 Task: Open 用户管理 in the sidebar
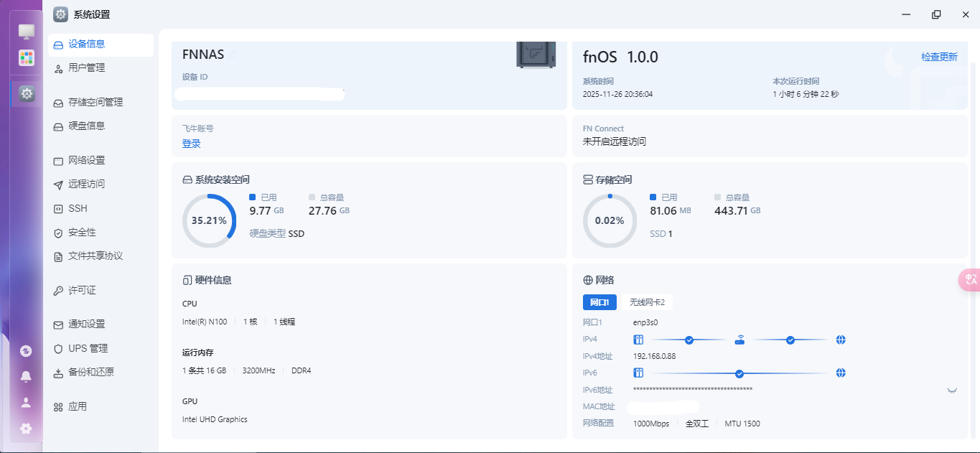(x=101, y=68)
